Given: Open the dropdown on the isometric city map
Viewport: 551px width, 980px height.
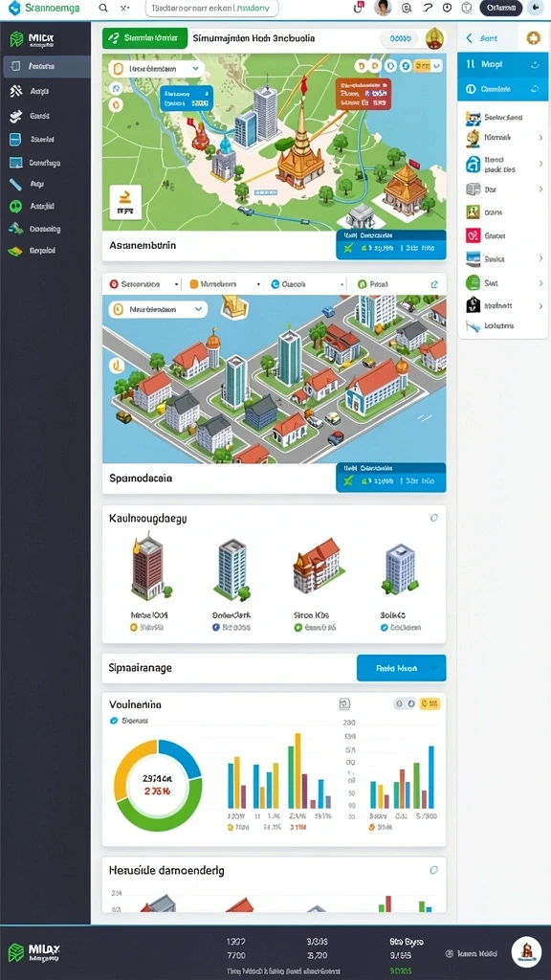Looking at the screenshot, I should tap(158, 309).
